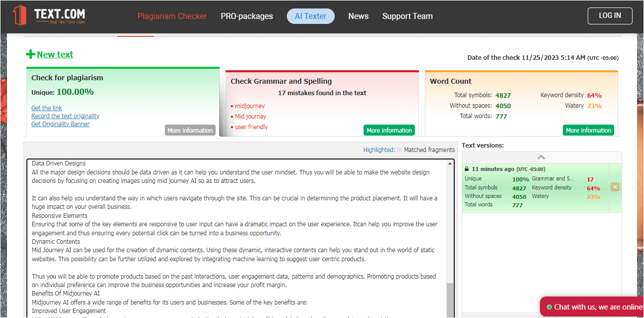
Task: Go to the News page
Action: click(x=359, y=16)
